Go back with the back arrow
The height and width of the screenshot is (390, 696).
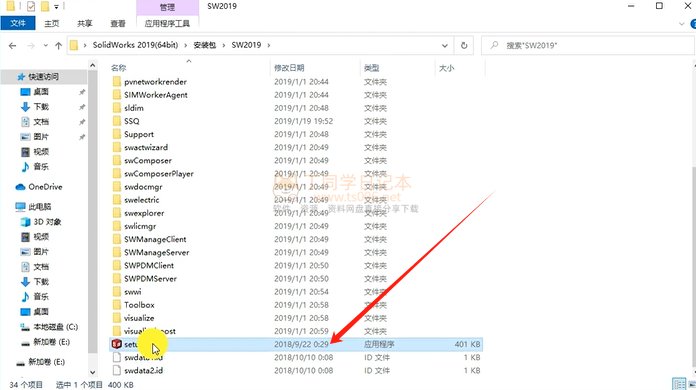click(x=12, y=45)
